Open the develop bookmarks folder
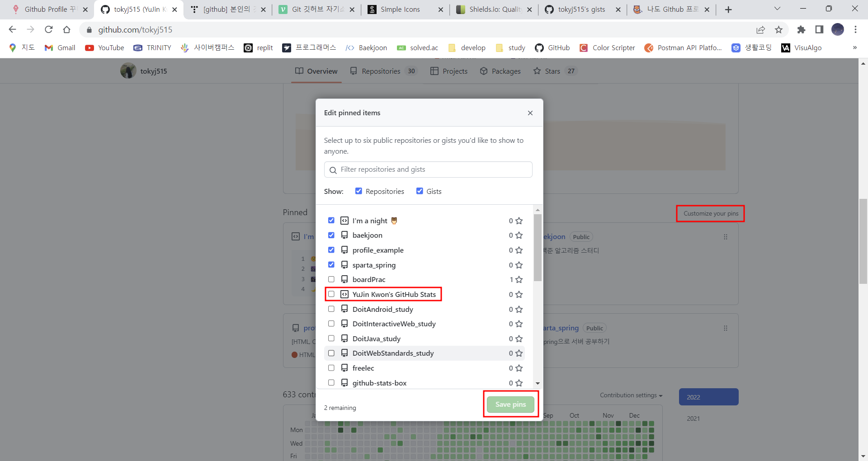This screenshot has height=461, width=868. coord(467,47)
